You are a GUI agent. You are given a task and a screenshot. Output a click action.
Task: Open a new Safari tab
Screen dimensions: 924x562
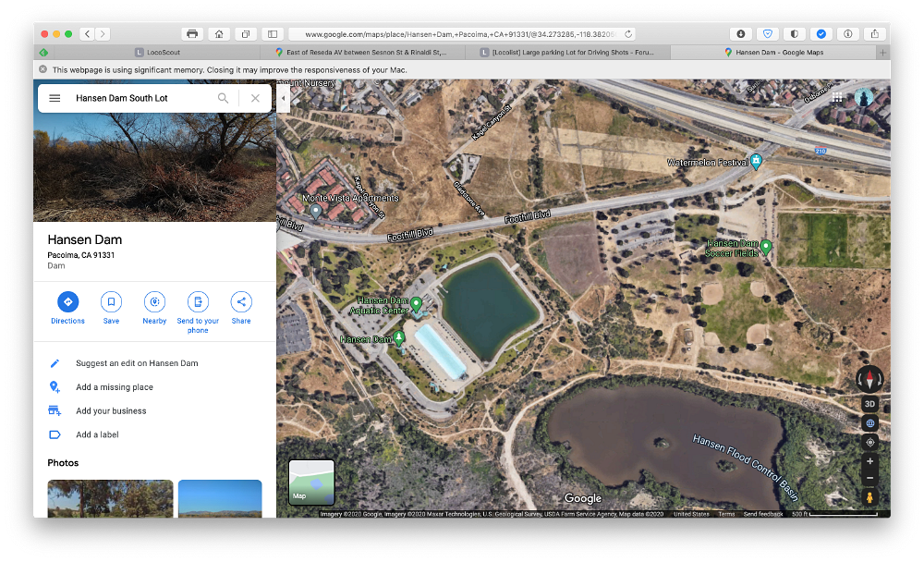click(x=882, y=53)
